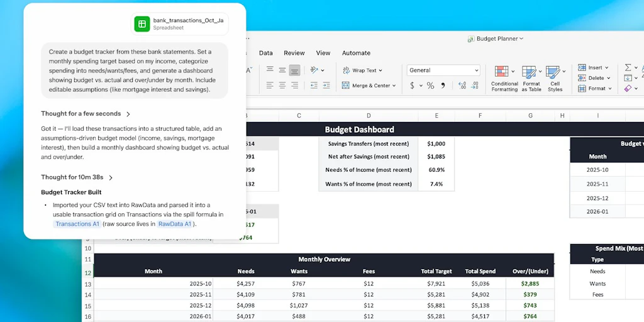Screen dimensions: 644x322
Task: Click the Budget Planner workbook file icon
Action: (x=471, y=38)
